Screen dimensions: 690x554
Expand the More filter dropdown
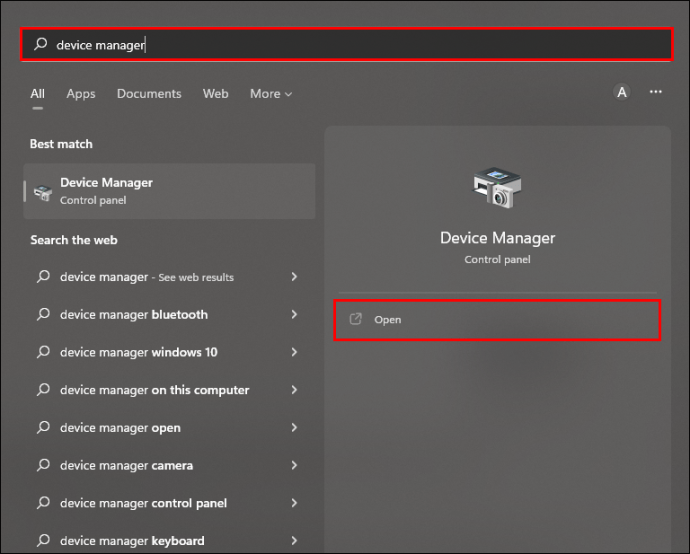point(271,94)
